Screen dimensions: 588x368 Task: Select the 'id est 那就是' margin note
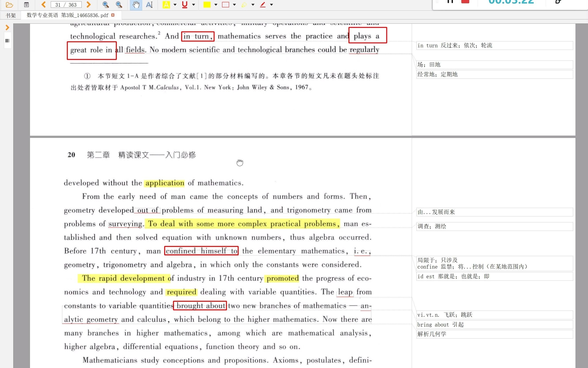[494, 276]
